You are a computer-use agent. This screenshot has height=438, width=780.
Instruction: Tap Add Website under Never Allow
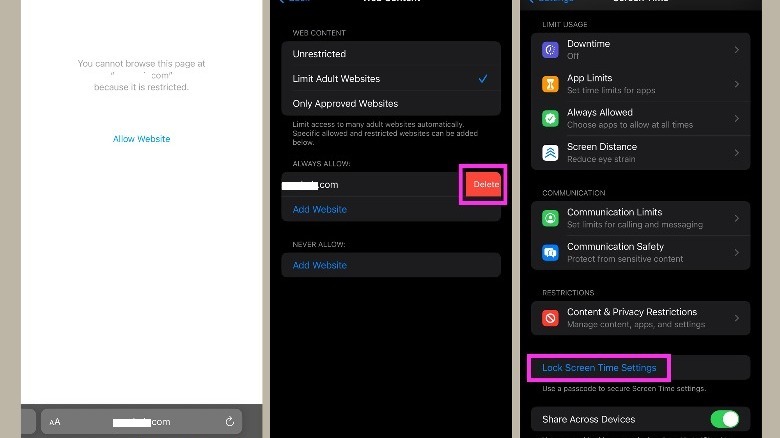click(320, 265)
